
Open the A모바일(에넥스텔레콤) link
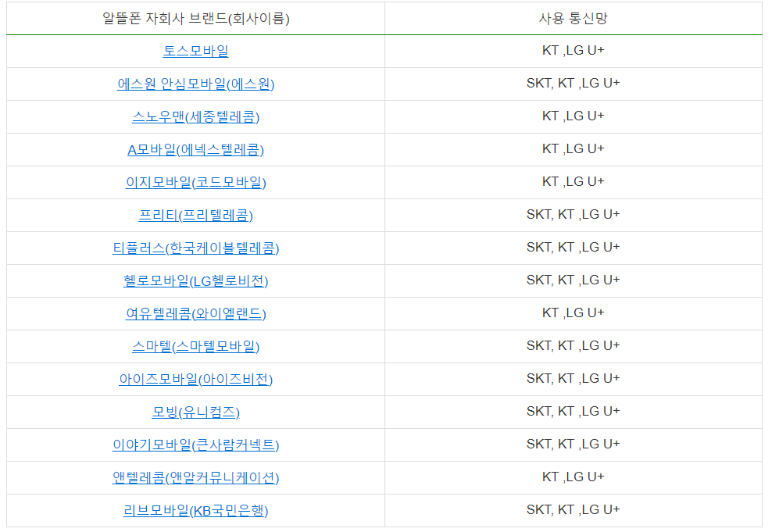tap(195, 150)
